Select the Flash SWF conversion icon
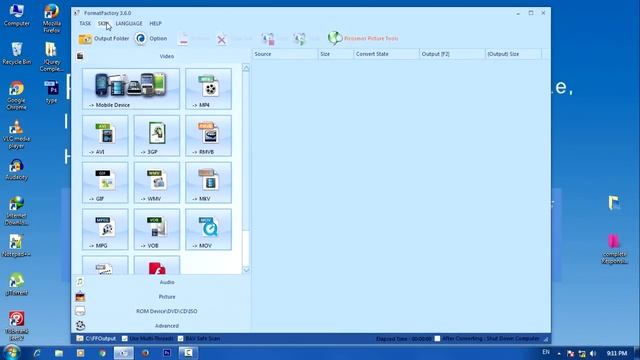This screenshot has height=360, width=640. pyautogui.click(x=157, y=265)
